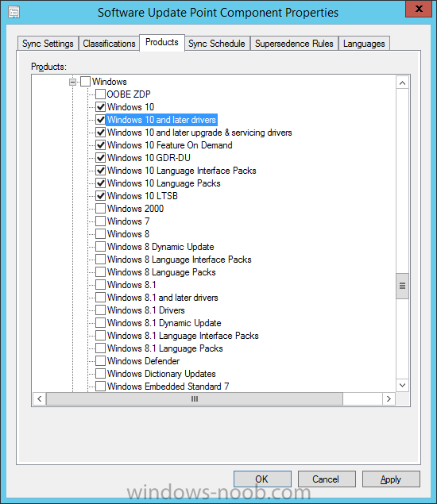The image size is (437, 504).
Task: Confirm with the OK button
Action: pyautogui.click(x=262, y=479)
